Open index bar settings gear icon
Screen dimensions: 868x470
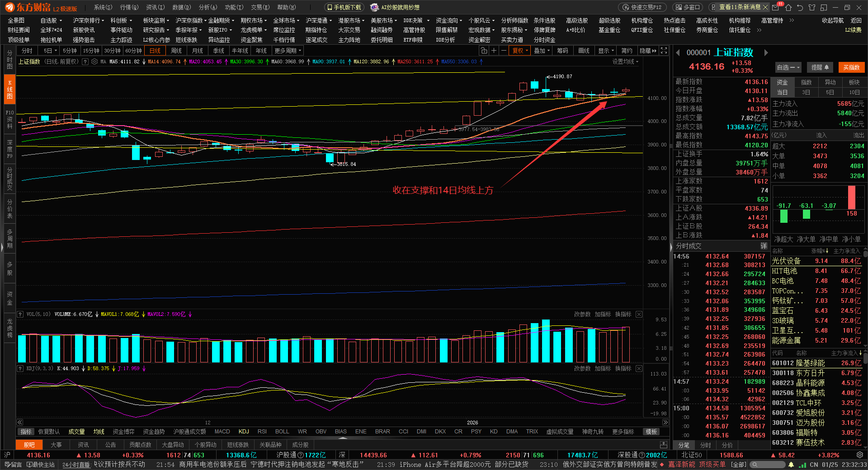[x=859, y=455]
